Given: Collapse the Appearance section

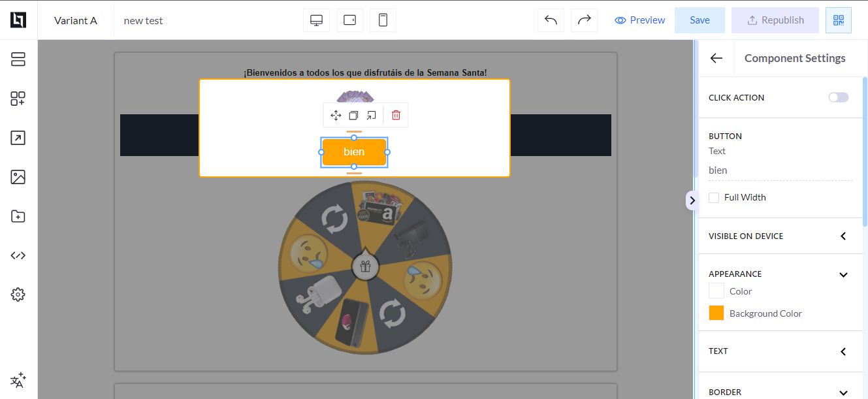Looking at the screenshot, I should 843,274.
